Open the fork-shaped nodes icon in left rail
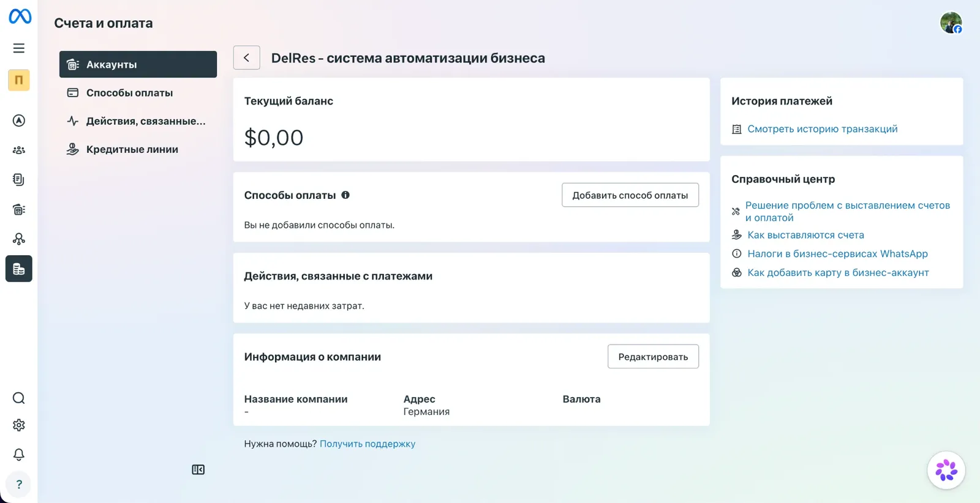This screenshot has width=980, height=503. [19, 239]
